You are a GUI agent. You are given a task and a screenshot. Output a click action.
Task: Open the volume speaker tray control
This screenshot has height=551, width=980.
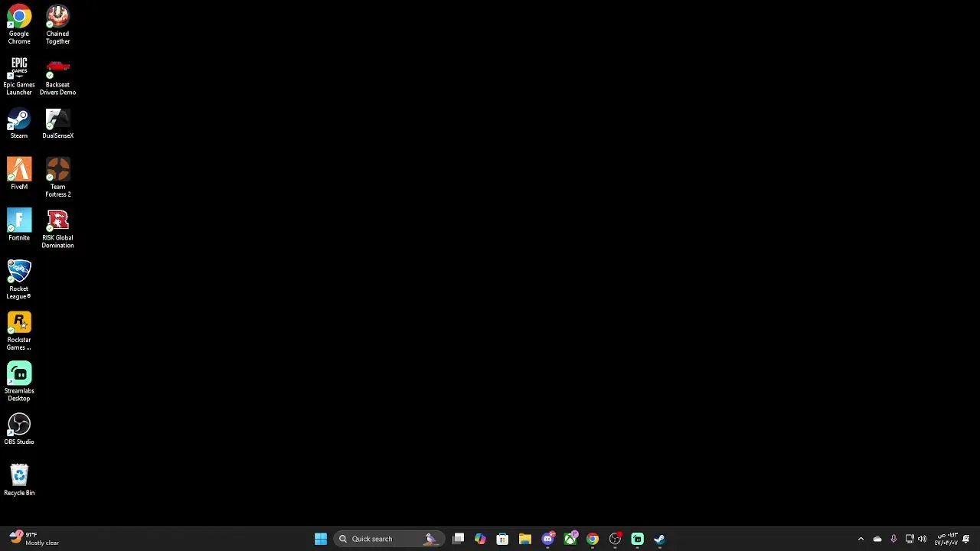pyautogui.click(x=922, y=539)
